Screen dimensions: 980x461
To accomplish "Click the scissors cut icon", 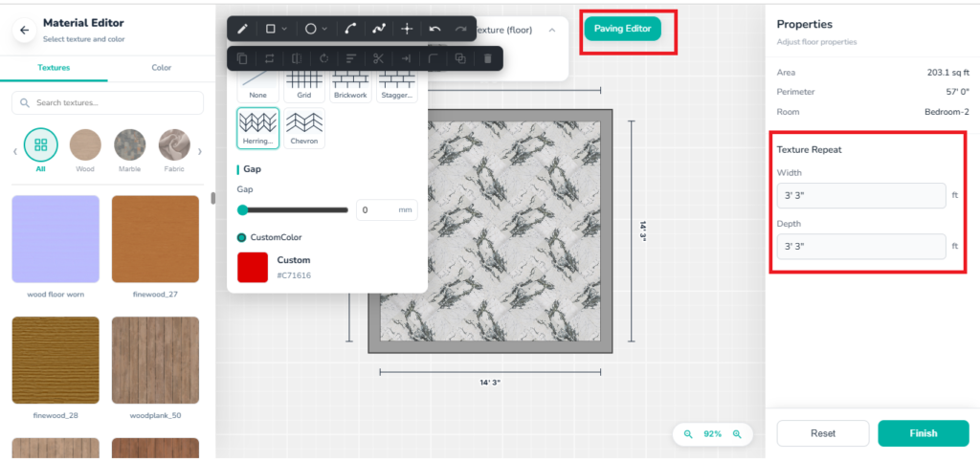I will [378, 58].
